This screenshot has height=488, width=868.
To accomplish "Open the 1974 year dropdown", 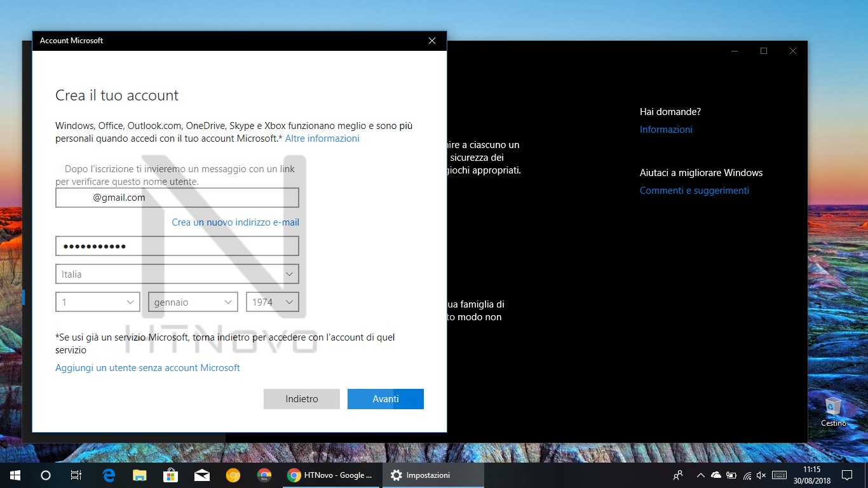I will click(273, 302).
